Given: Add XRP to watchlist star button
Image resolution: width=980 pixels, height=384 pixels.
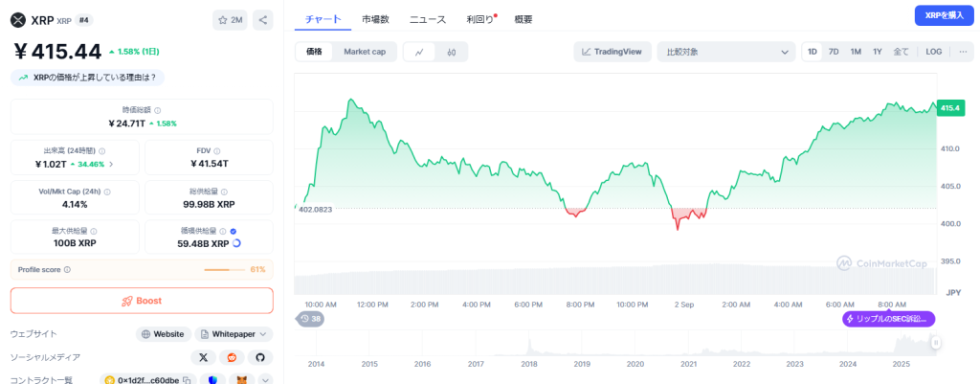Looking at the screenshot, I should click(x=230, y=20).
